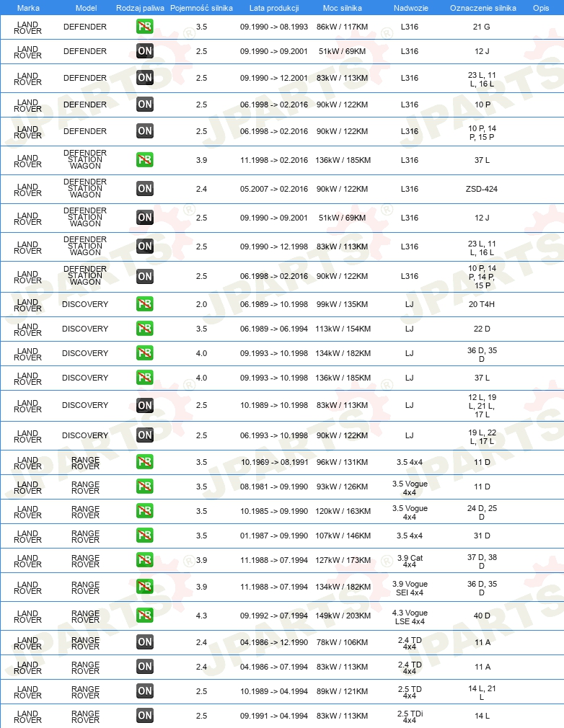The image size is (564, 728).
Task: Click the diesel icon in the Defender 10 P only row
Action: click(x=144, y=105)
